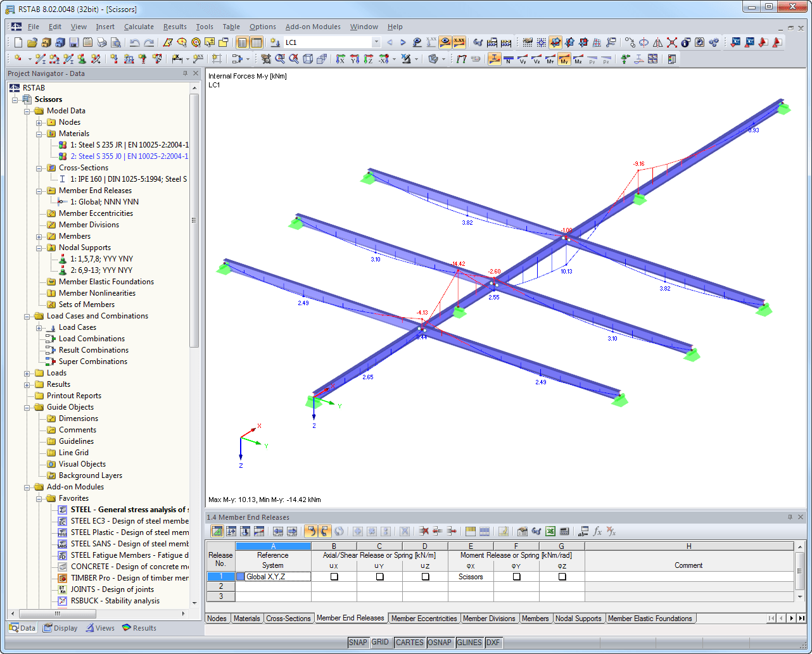Check the ux axial release checkbox
812x654 pixels.
point(334,577)
